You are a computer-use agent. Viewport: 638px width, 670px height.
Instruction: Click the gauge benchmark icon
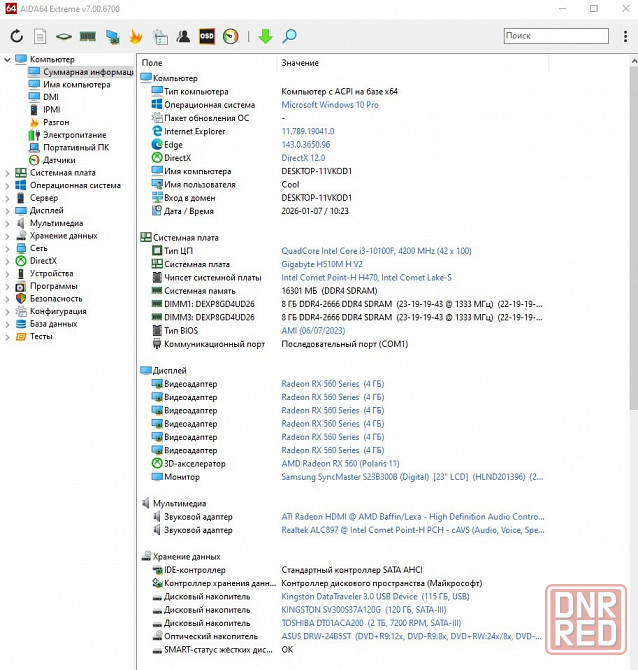point(231,36)
